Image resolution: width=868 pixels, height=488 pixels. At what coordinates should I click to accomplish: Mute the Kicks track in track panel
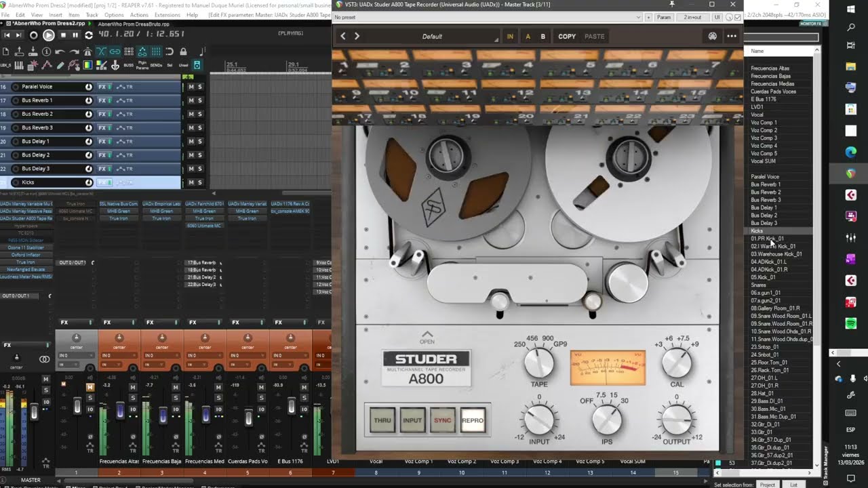pos(191,182)
